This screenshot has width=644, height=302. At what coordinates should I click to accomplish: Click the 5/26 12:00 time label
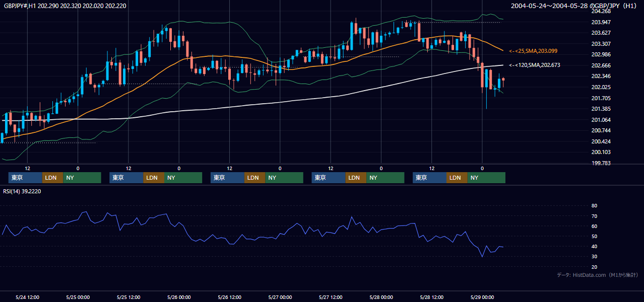(x=229, y=297)
